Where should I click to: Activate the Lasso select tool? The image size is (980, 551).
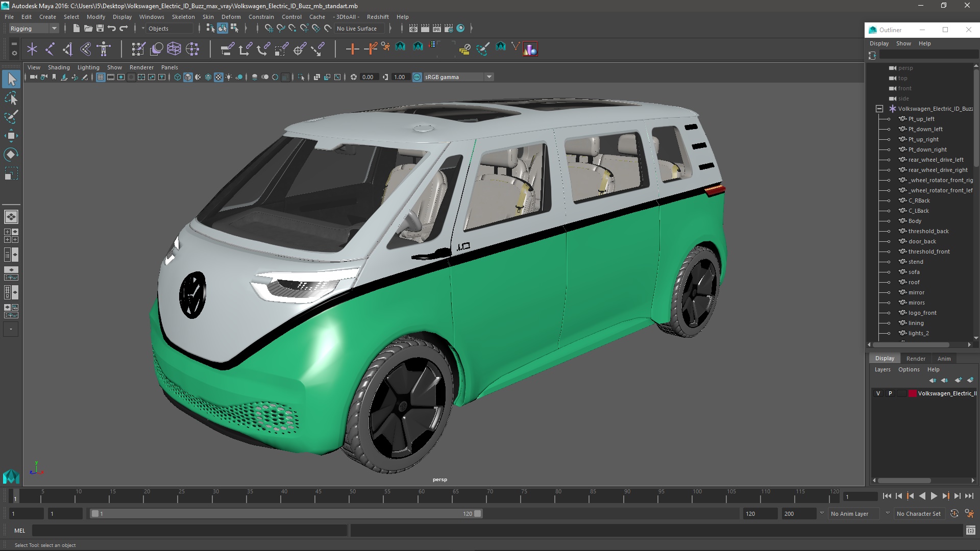(x=11, y=98)
